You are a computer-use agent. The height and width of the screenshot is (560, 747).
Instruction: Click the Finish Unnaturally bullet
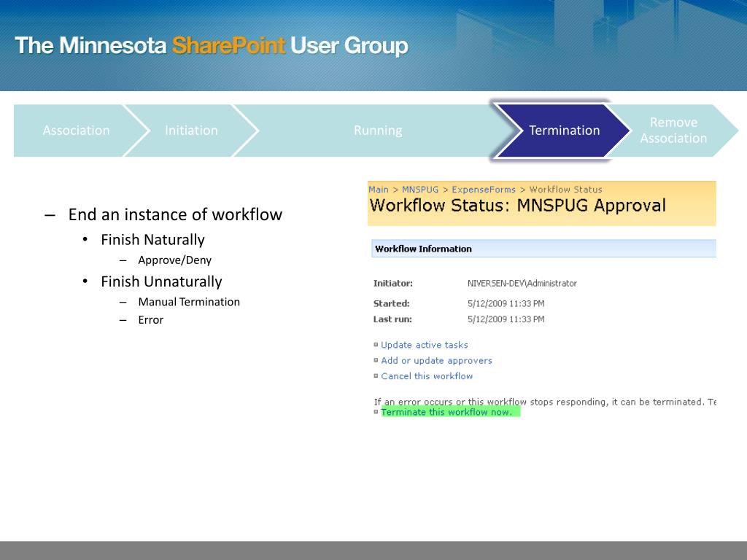[161, 281]
